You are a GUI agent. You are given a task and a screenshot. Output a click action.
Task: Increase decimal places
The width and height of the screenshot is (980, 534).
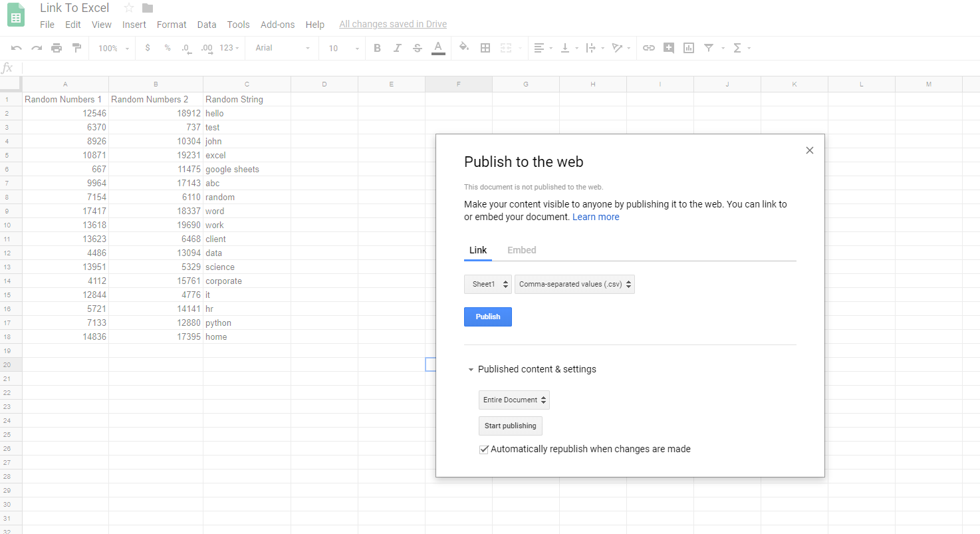pyautogui.click(x=207, y=48)
